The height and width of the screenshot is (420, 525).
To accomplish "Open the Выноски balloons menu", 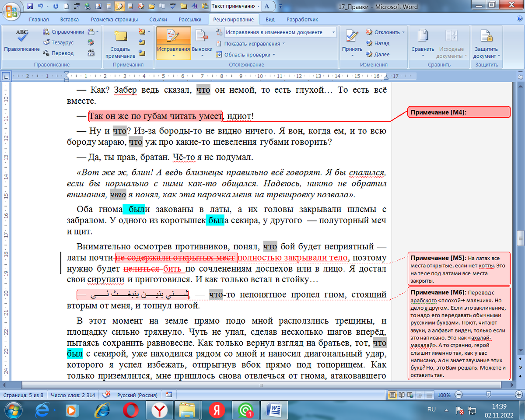I will point(202,44).
